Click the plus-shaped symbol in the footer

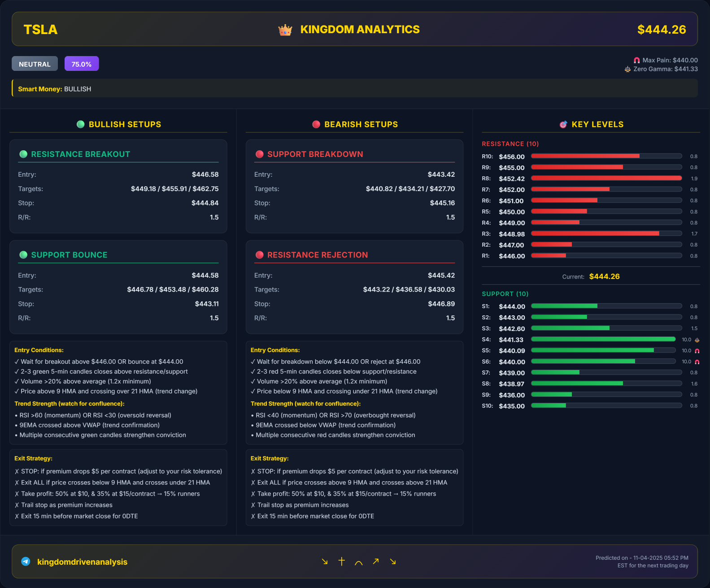point(342,562)
